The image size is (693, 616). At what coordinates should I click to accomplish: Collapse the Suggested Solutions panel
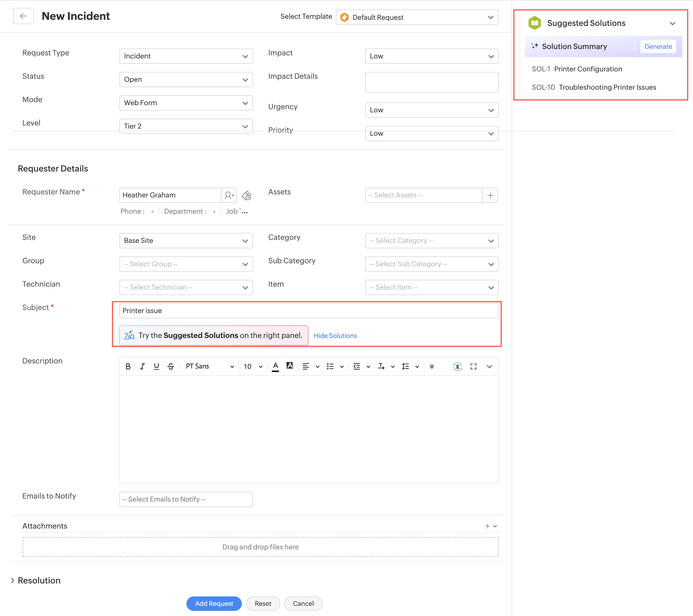(x=672, y=23)
